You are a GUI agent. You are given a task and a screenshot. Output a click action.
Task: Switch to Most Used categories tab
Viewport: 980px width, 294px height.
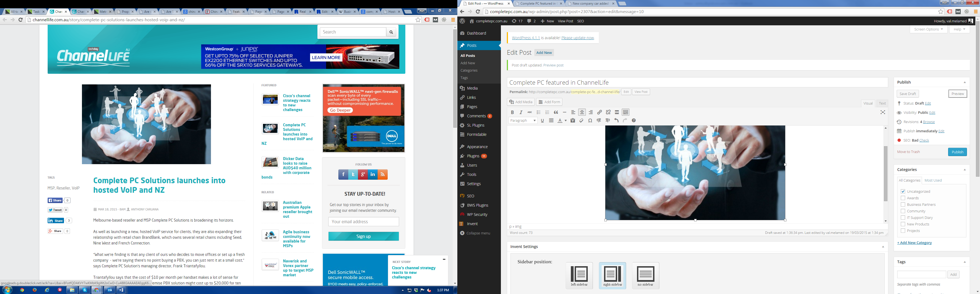tap(933, 181)
